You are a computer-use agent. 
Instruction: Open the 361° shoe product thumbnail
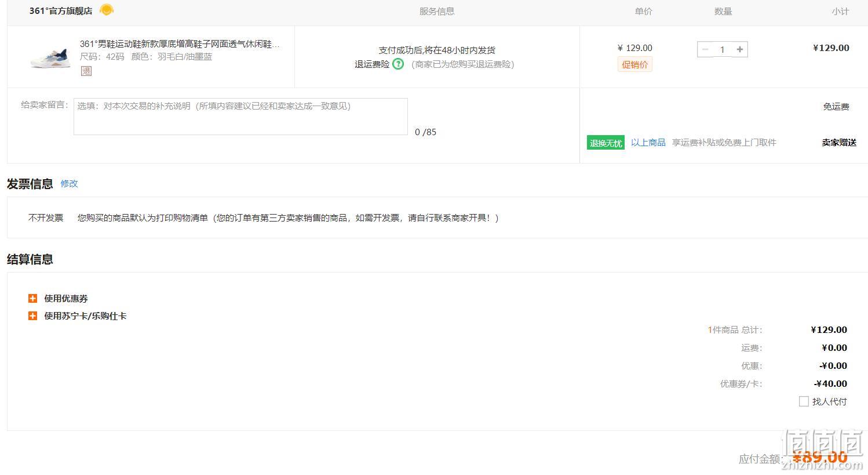point(50,57)
